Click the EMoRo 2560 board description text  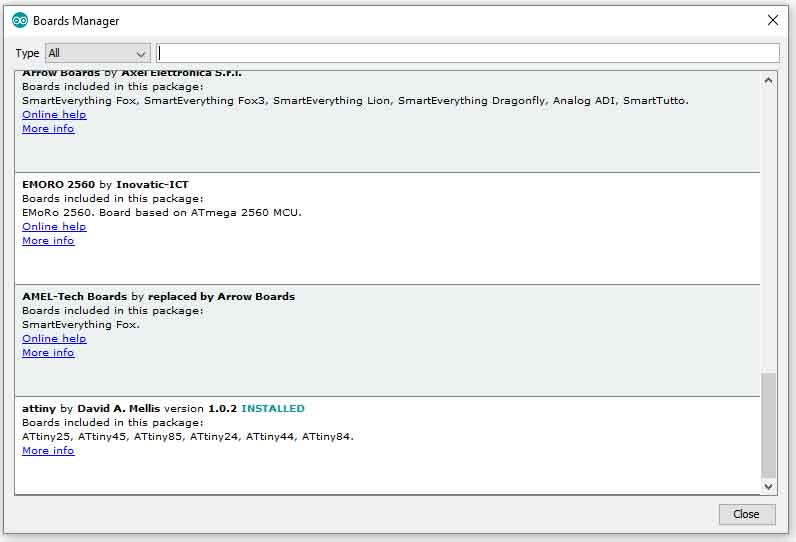pyautogui.click(x=162, y=213)
